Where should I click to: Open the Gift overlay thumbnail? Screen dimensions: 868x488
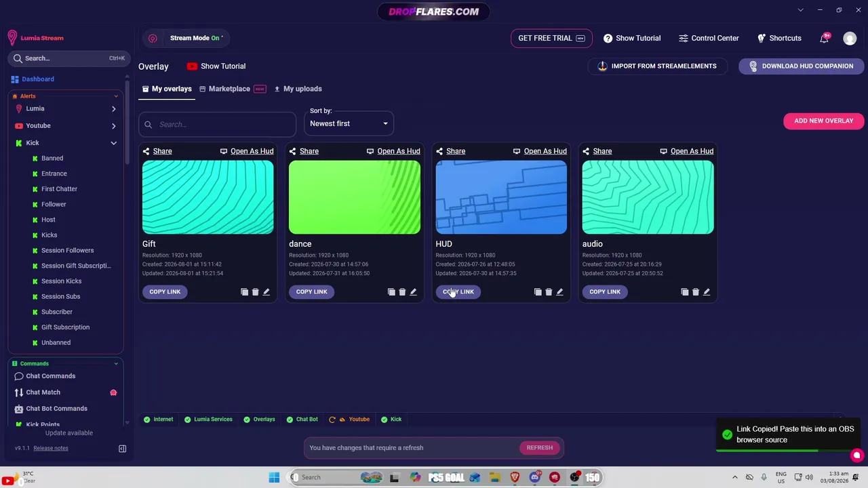[208, 197]
